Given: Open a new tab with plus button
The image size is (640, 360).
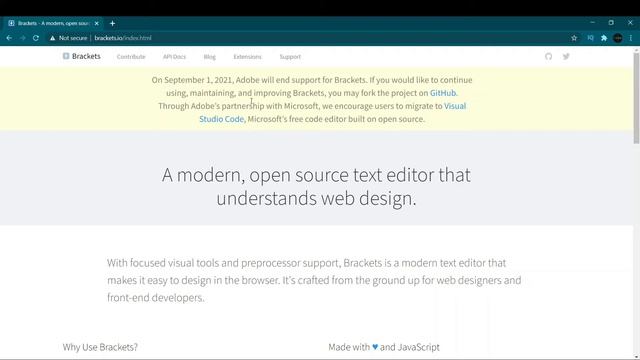Looking at the screenshot, I should [112, 23].
